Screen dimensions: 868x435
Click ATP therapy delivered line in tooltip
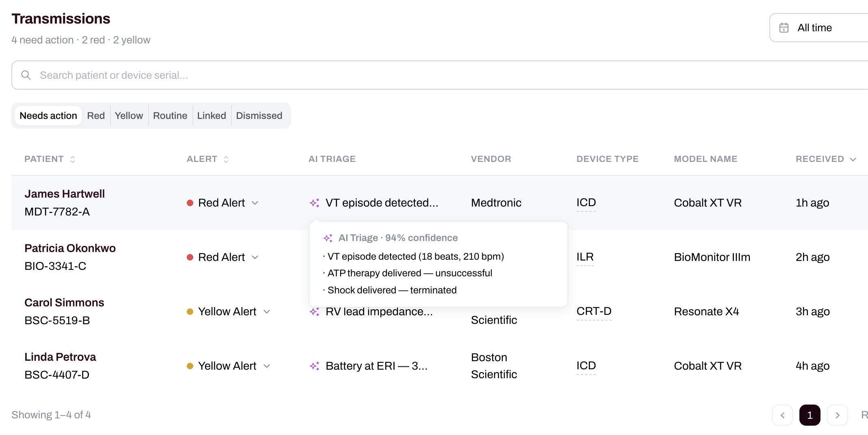coord(408,273)
